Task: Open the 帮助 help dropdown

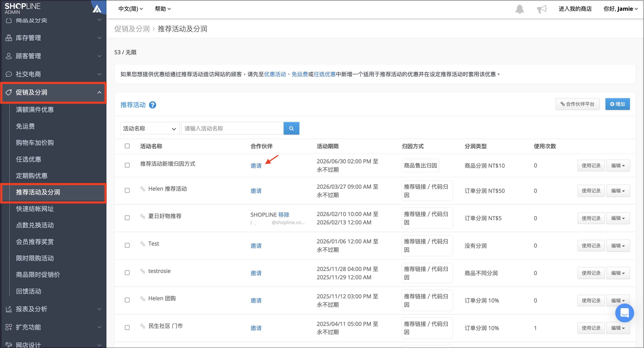Action: (x=163, y=9)
